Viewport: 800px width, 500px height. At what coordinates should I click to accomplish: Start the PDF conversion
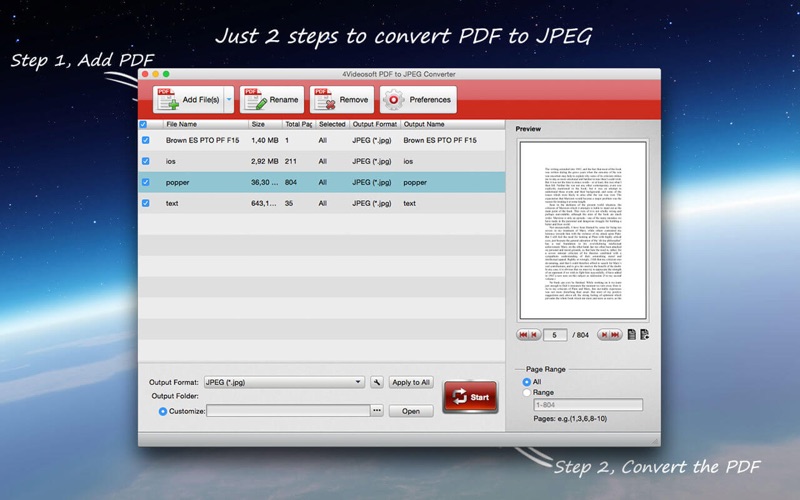(470, 397)
